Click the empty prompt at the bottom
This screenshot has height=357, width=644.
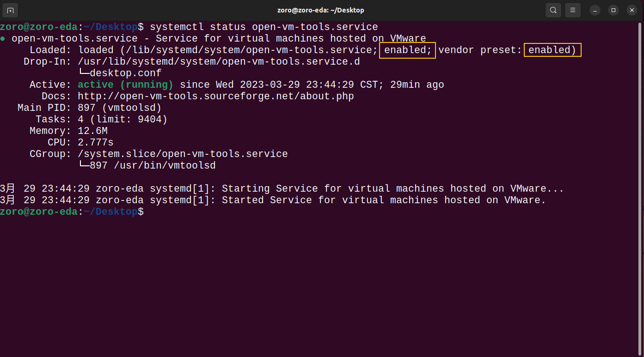[x=72, y=212]
